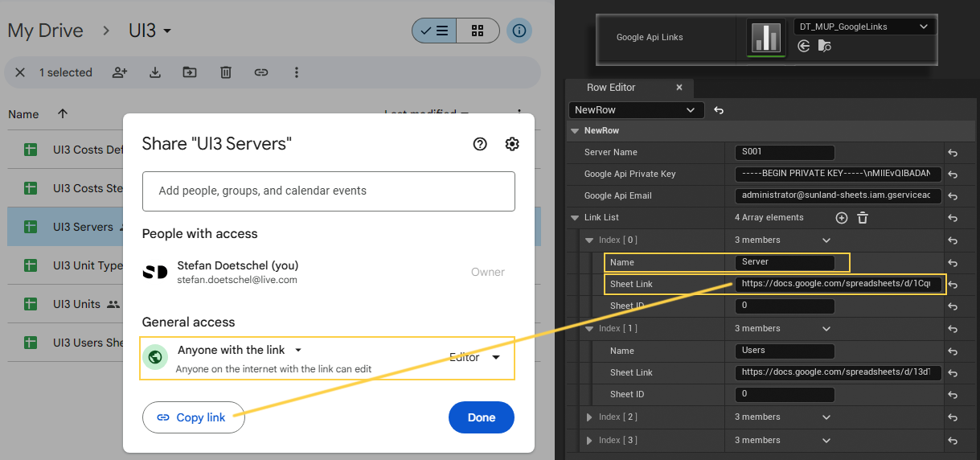Click the move-to-folder icon in Drive toolbar
Screen dimensions: 980x460
click(190, 72)
